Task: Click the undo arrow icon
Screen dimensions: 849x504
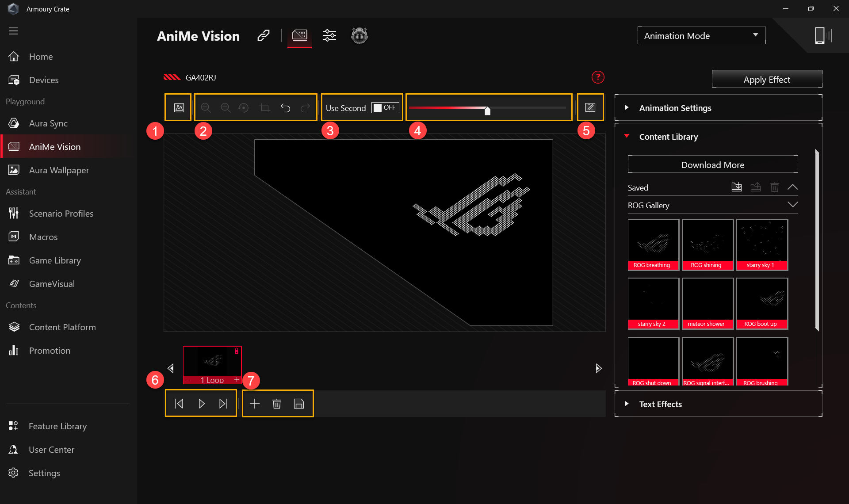Action: (285, 107)
